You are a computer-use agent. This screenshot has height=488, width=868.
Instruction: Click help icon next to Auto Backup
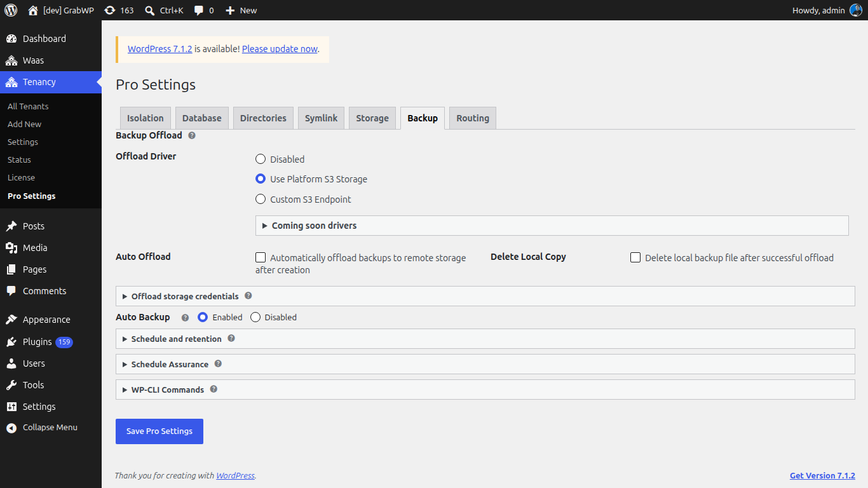point(186,317)
